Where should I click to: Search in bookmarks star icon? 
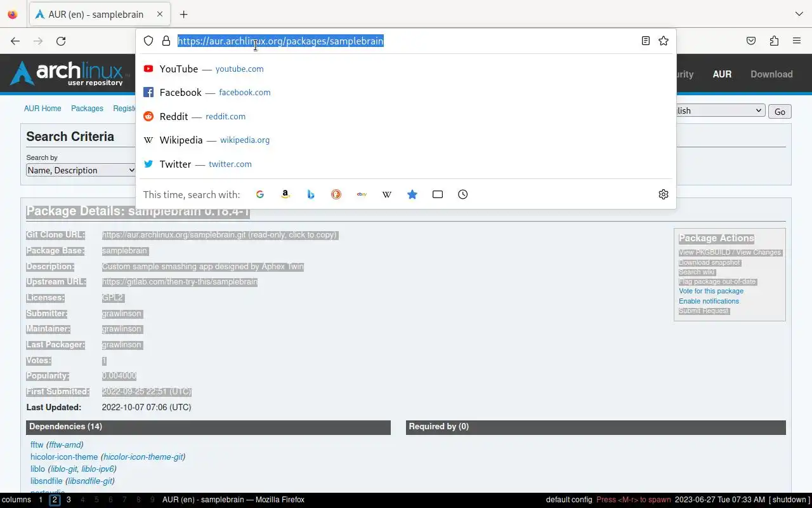(412, 194)
